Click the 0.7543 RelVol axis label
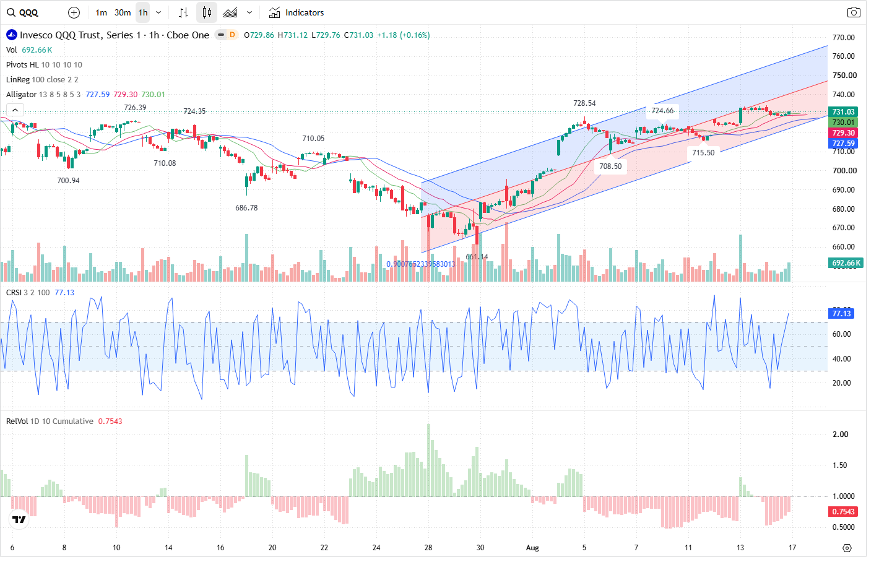 tap(843, 512)
